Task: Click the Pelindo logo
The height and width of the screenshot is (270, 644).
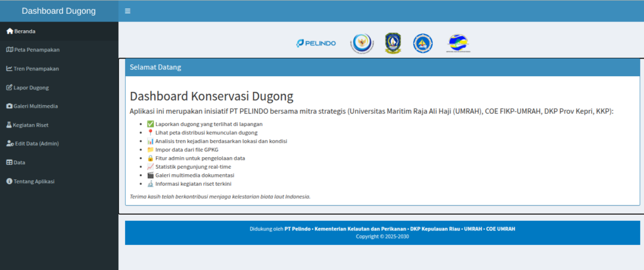Action: click(x=316, y=43)
